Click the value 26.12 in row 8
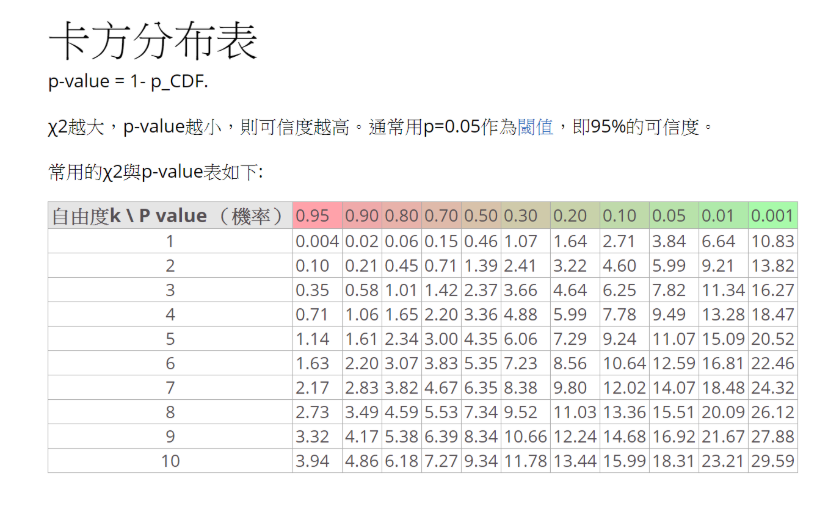833x508 pixels. pyautogui.click(x=772, y=412)
